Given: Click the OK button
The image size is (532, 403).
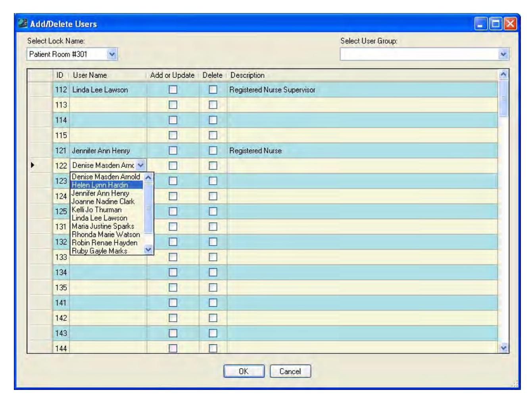Looking at the screenshot, I should tap(244, 371).
